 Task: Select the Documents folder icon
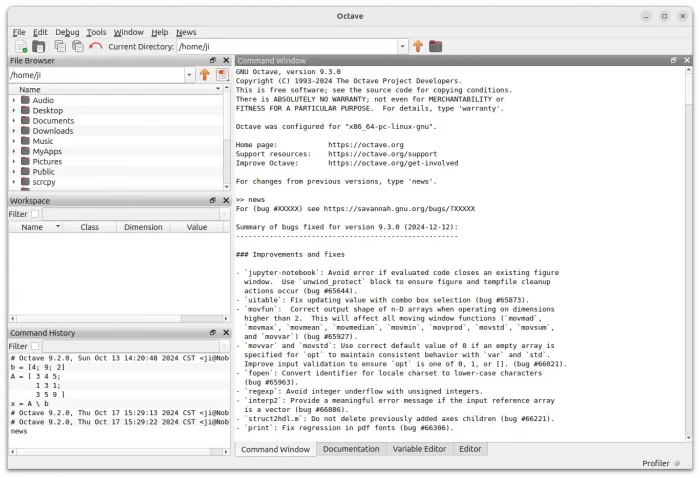coord(25,121)
